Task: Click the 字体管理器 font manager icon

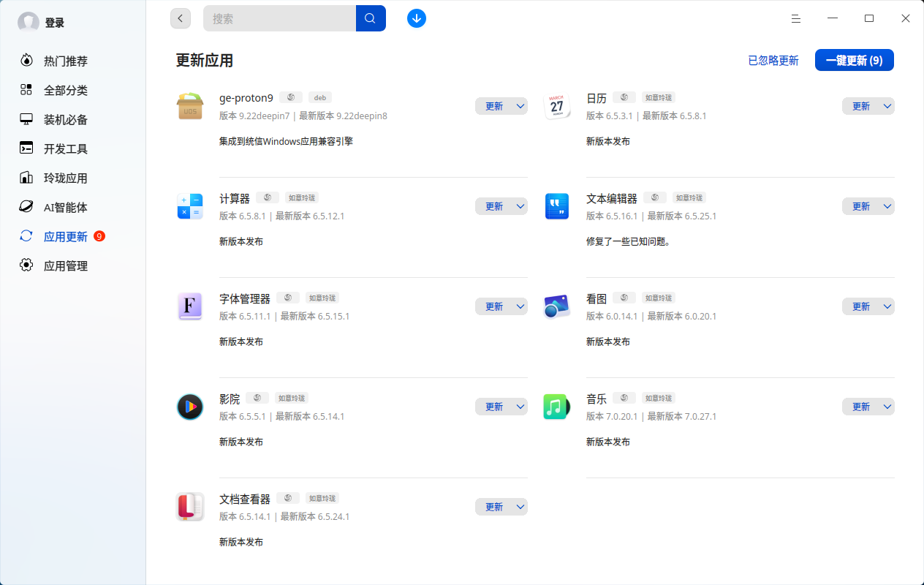Action: click(190, 306)
